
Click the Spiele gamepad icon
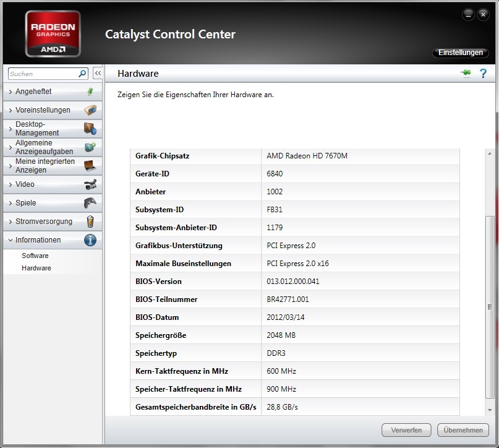(90, 203)
